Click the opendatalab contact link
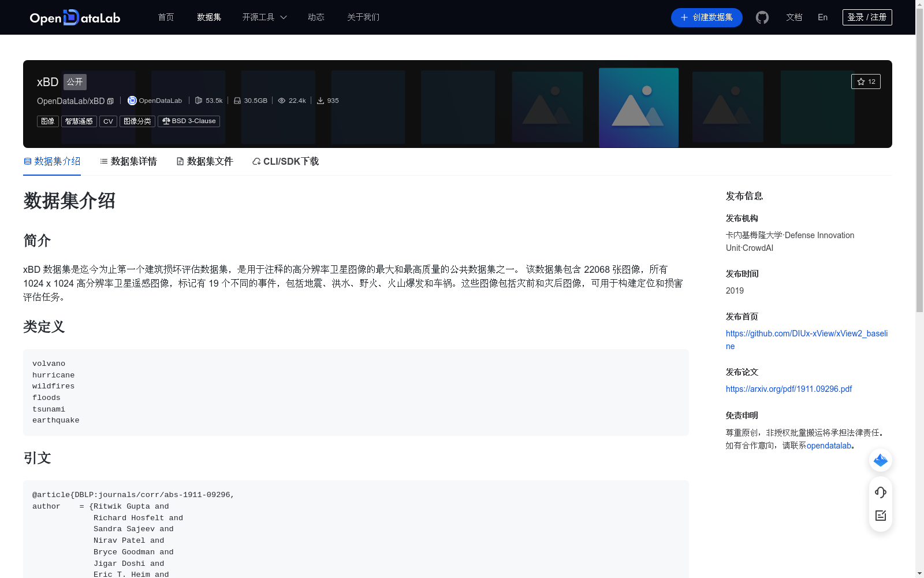924x578 pixels. (x=829, y=446)
